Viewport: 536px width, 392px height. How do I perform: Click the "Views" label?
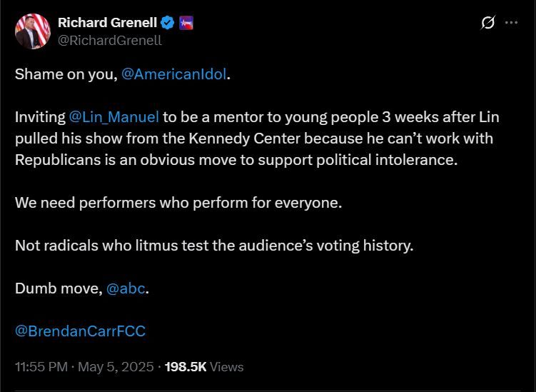(227, 367)
